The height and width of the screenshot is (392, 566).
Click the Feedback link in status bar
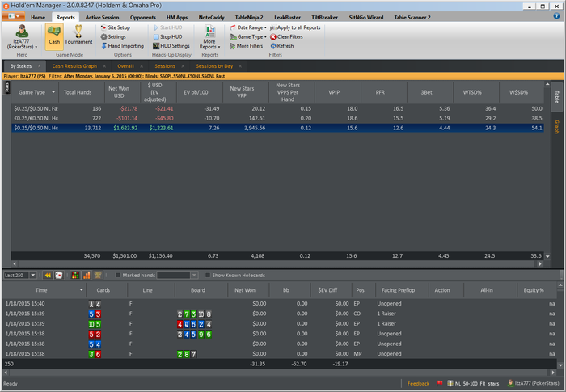418,384
